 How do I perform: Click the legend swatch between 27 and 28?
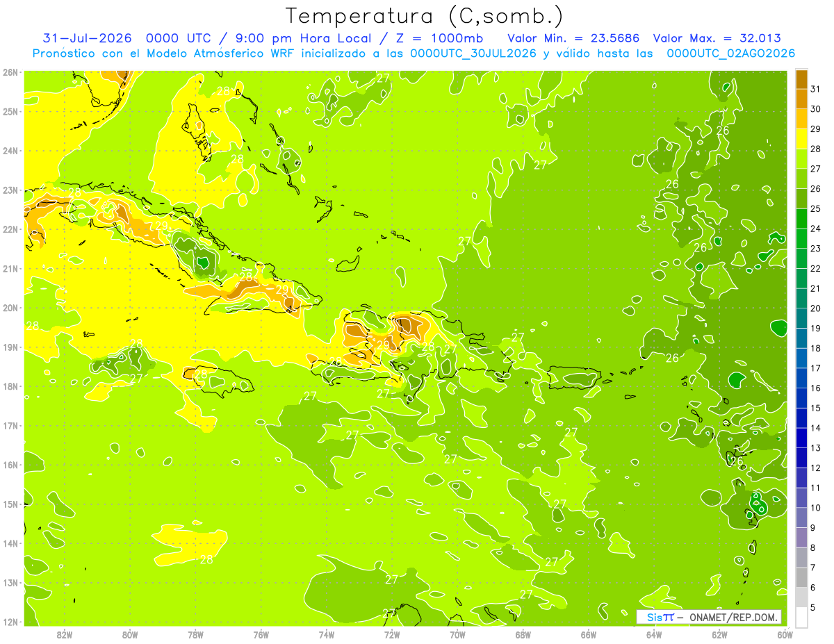click(801, 159)
